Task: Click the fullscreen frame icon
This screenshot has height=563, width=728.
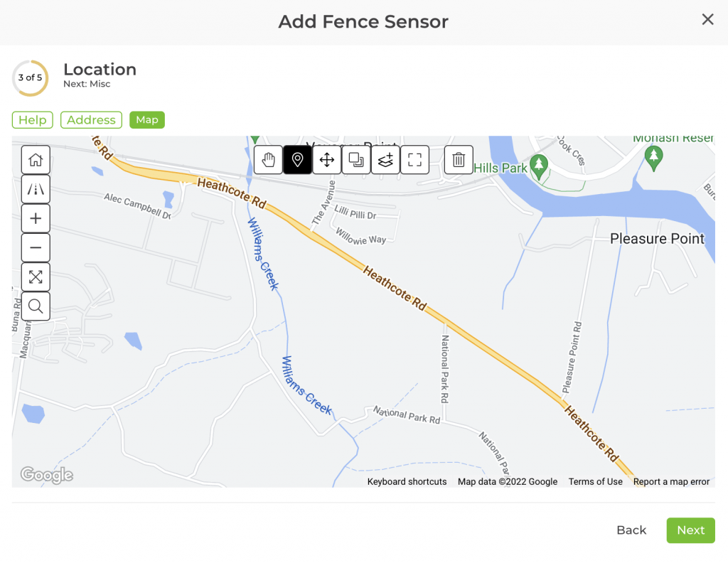Action: [415, 160]
